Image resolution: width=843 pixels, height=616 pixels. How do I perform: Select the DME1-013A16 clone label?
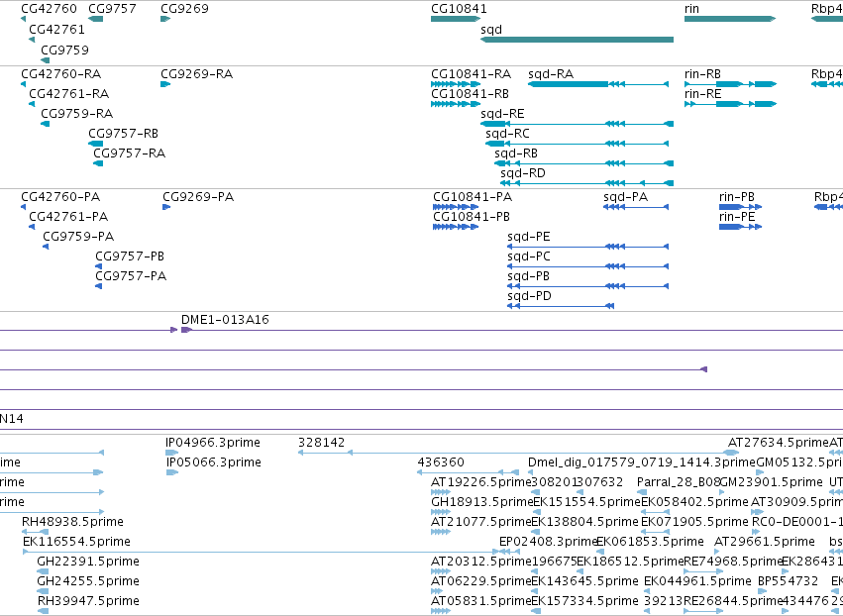click(x=225, y=320)
